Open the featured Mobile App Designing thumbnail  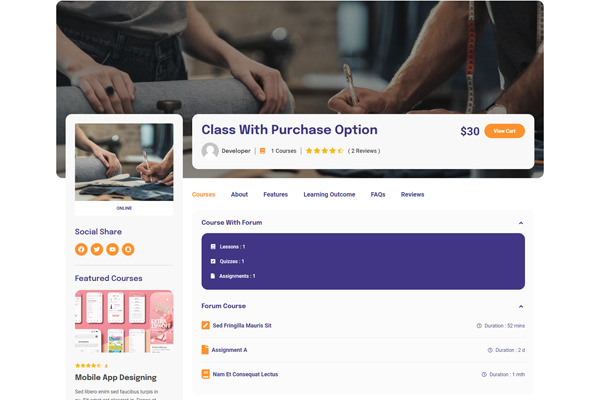pyautogui.click(x=124, y=321)
